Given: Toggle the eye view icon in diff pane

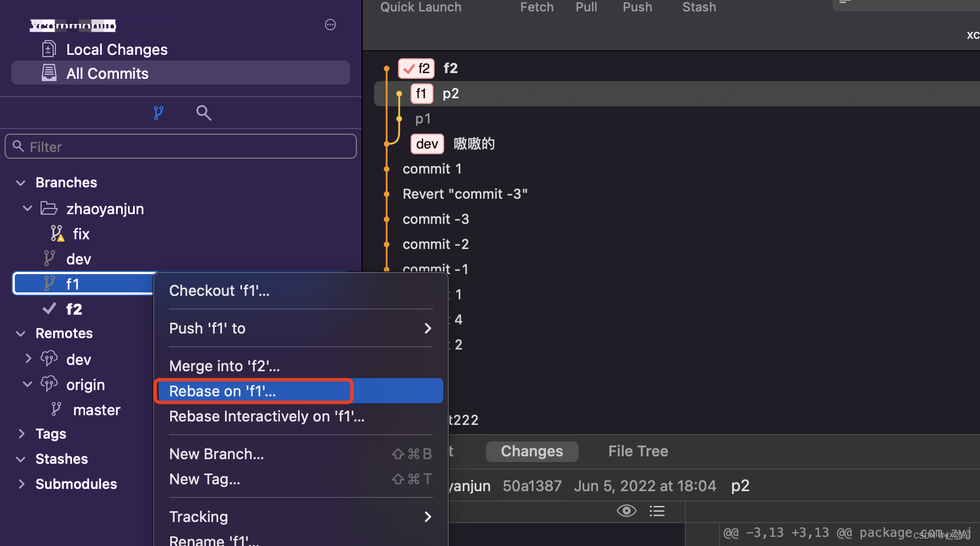Looking at the screenshot, I should coord(626,511).
